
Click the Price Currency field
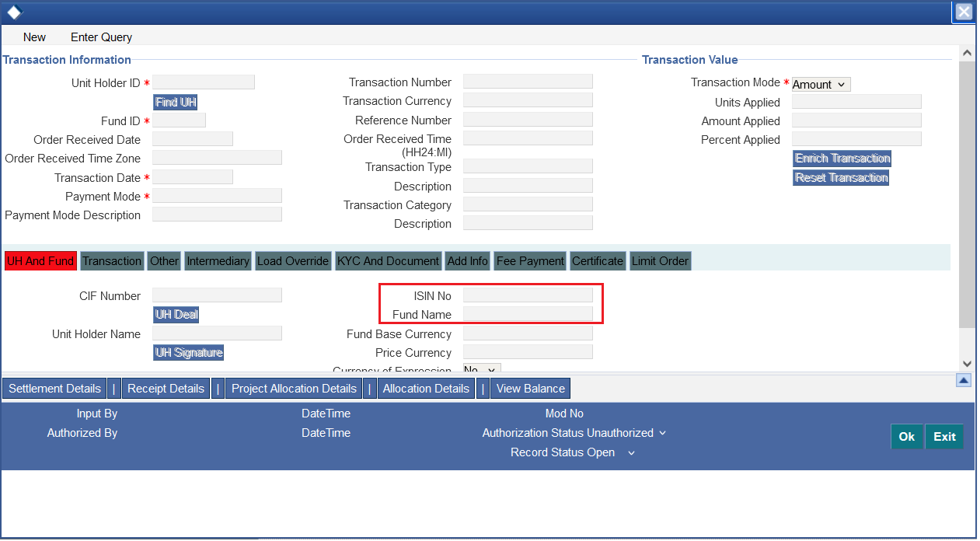tap(528, 352)
